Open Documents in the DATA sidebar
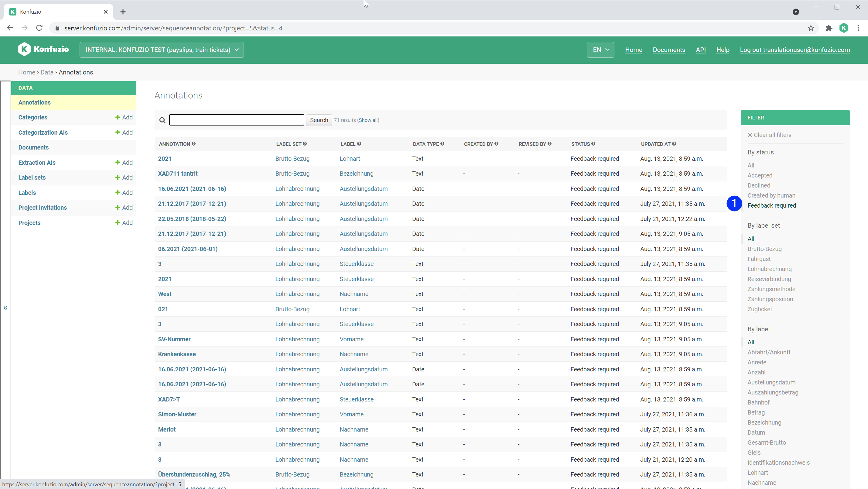The image size is (868, 489). pos(33,147)
